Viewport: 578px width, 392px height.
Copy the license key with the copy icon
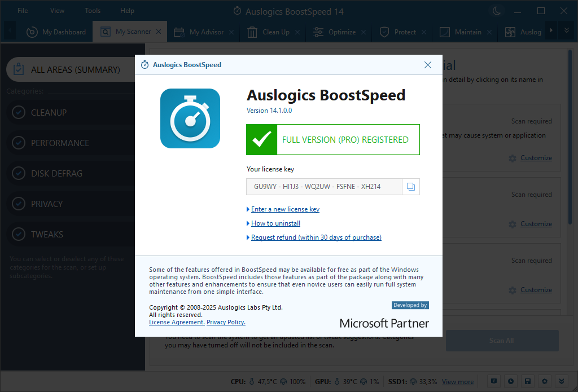pyautogui.click(x=411, y=187)
